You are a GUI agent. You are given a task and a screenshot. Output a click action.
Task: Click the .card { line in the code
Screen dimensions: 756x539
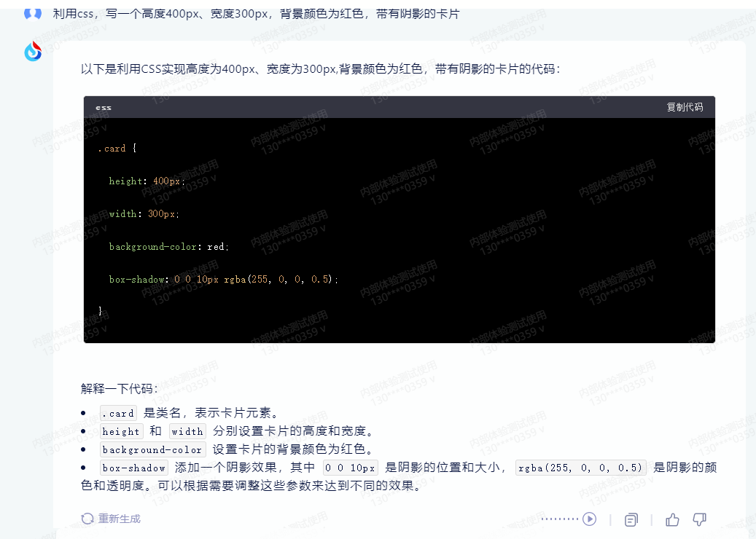(x=117, y=149)
